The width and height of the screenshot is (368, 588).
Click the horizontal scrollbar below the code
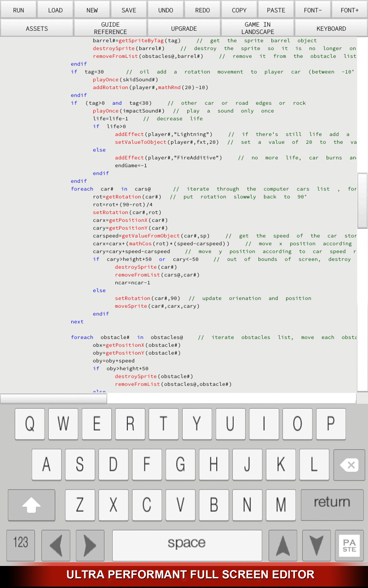tap(53, 398)
